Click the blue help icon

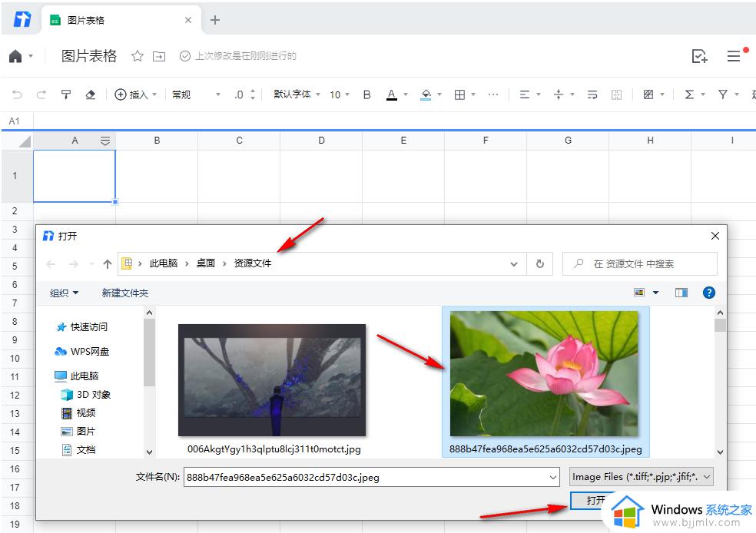click(x=708, y=293)
